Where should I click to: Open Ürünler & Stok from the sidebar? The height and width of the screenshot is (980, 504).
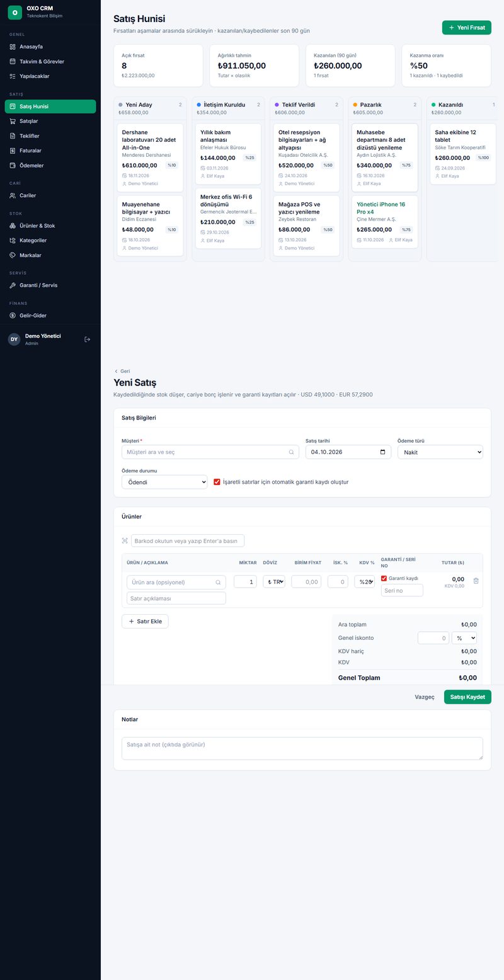point(50,225)
